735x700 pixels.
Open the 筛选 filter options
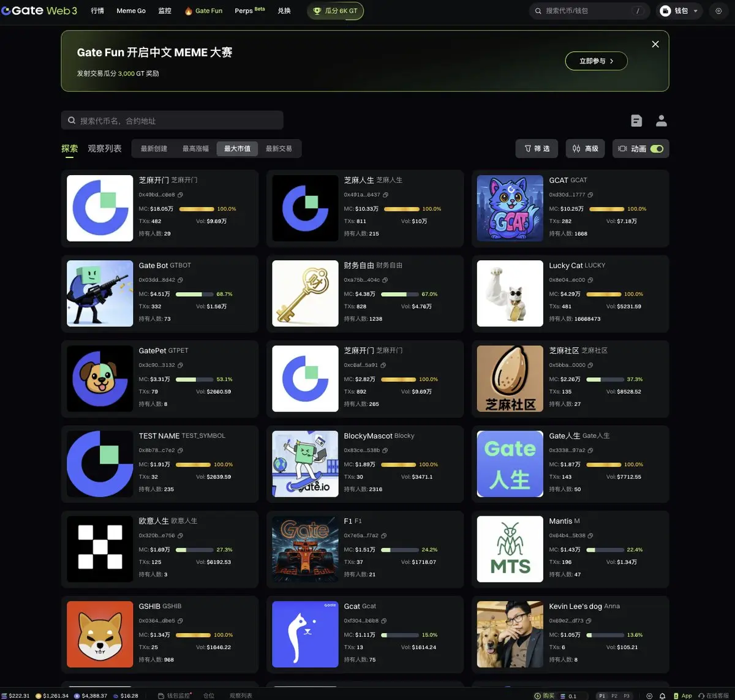pyautogui.click(x=537, y=149)
